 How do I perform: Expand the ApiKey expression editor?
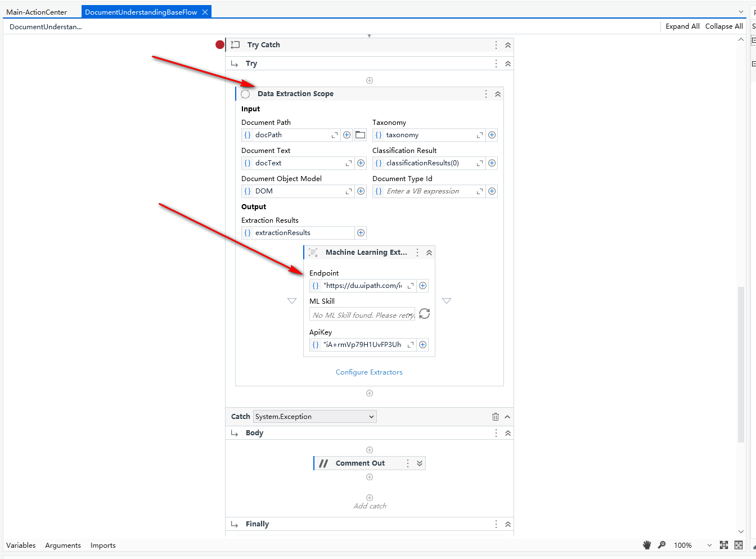point(411,345)
